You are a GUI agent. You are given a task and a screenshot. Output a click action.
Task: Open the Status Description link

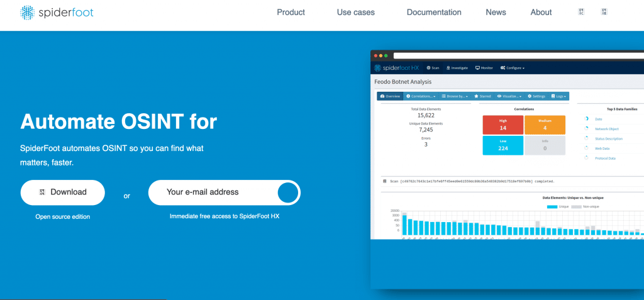point(609,139)
